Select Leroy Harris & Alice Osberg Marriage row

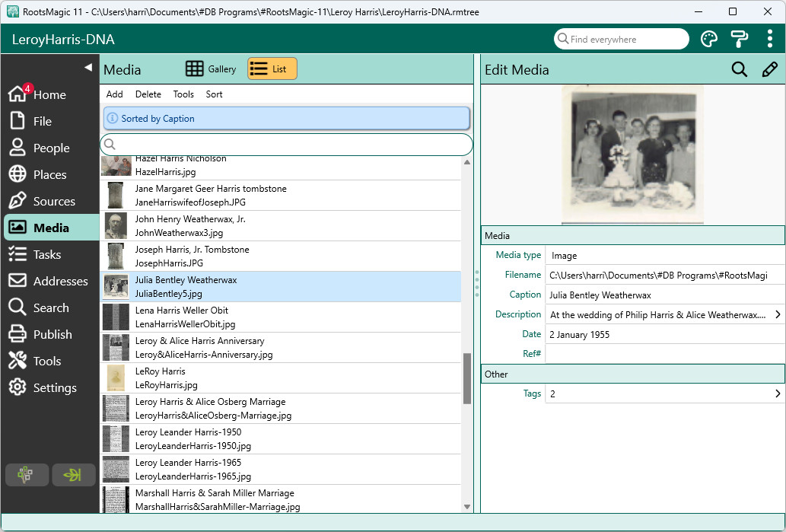click(281, 408)
